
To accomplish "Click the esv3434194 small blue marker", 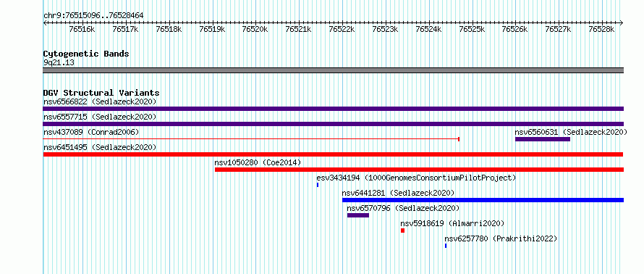I will [318, 185].
